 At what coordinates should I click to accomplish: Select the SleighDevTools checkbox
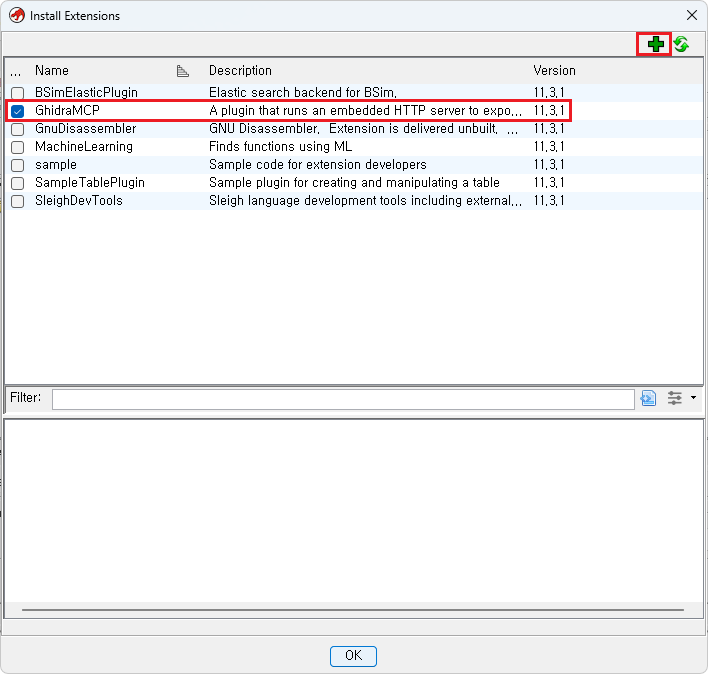coord(18,201)
